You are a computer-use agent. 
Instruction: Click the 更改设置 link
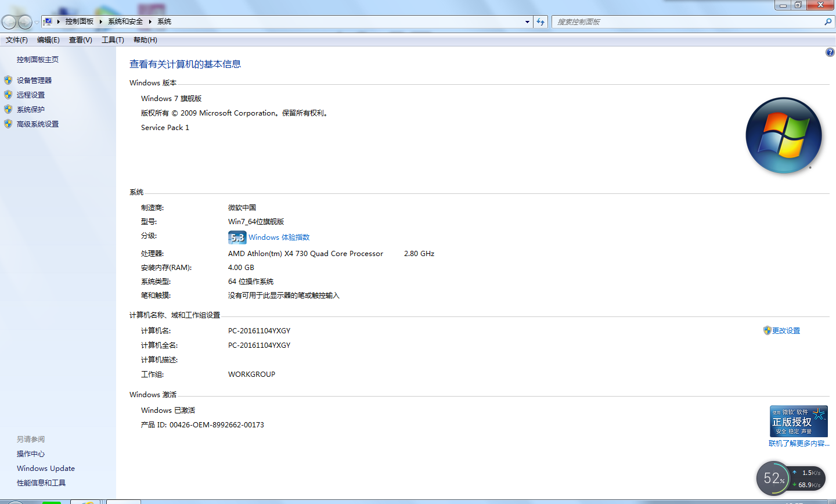click(x=786, y=331)
